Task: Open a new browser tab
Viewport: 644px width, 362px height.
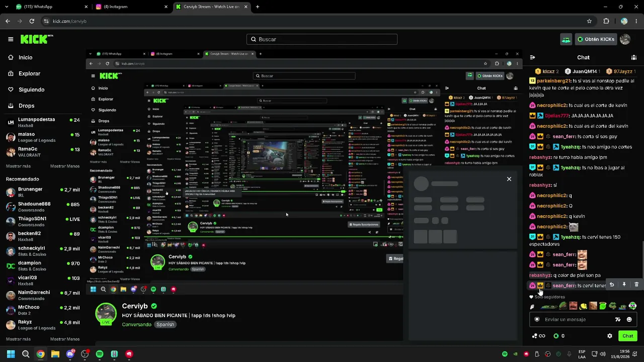Action: coord(258,7)
